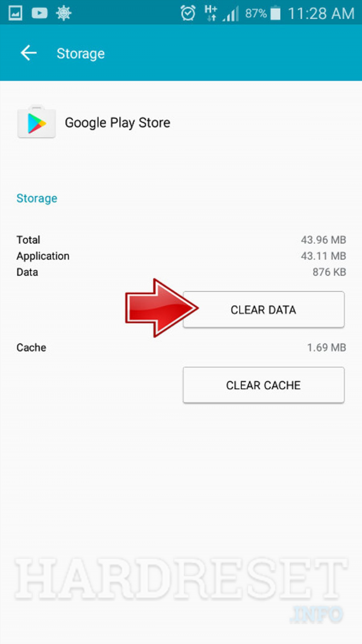
Task: Tap the 87% battery percentage text
Action: tap(256, 14)
